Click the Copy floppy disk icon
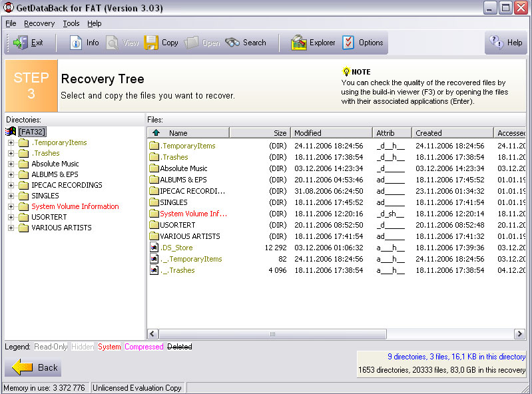The width and height of the screenshot is (532, 394). click(151, 43)
